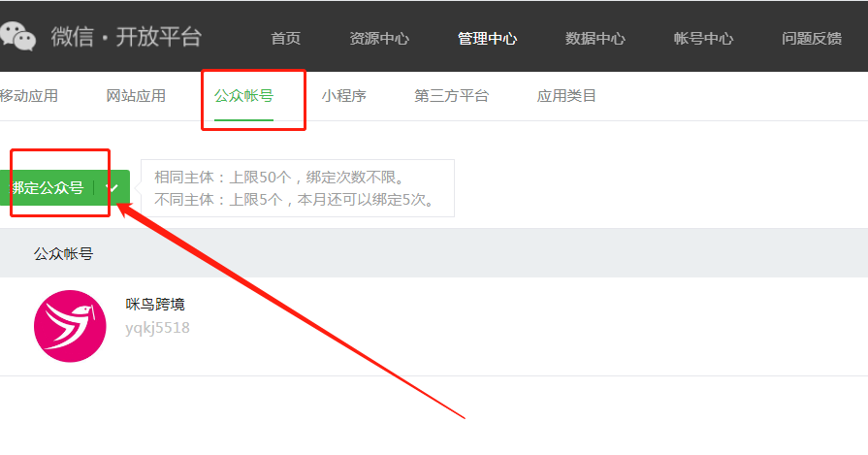Viewport: 868px width, 455px height.
Task: Go to 首页 in top navigation
Action: coord(286,38)
